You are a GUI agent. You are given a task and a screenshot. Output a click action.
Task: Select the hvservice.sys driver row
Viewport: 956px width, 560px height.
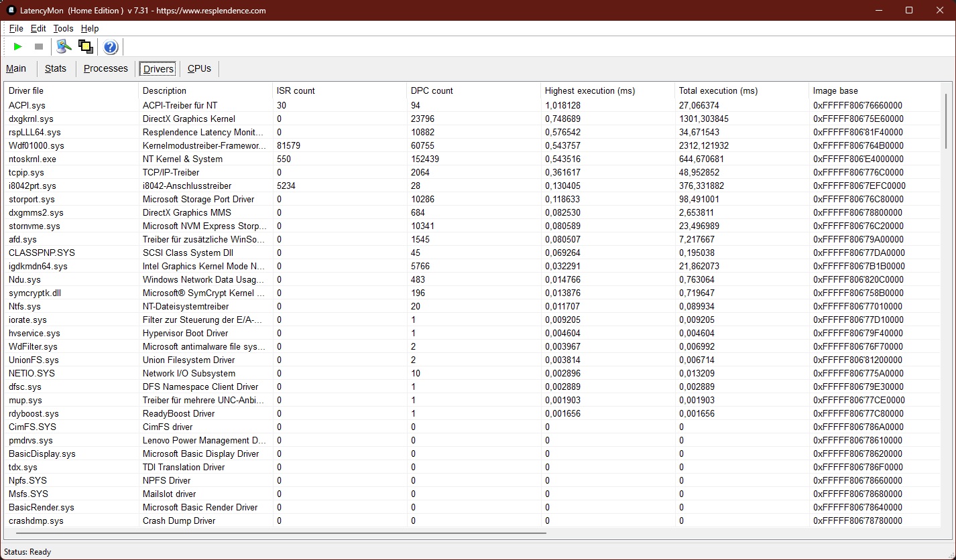point(473,333)
